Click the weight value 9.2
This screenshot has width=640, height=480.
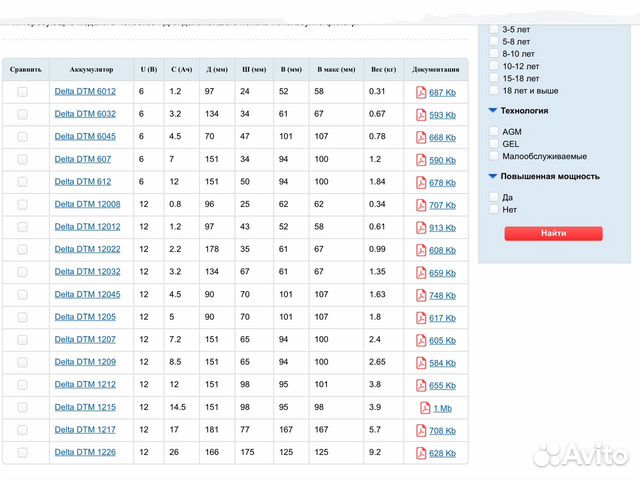click(375, 452)
